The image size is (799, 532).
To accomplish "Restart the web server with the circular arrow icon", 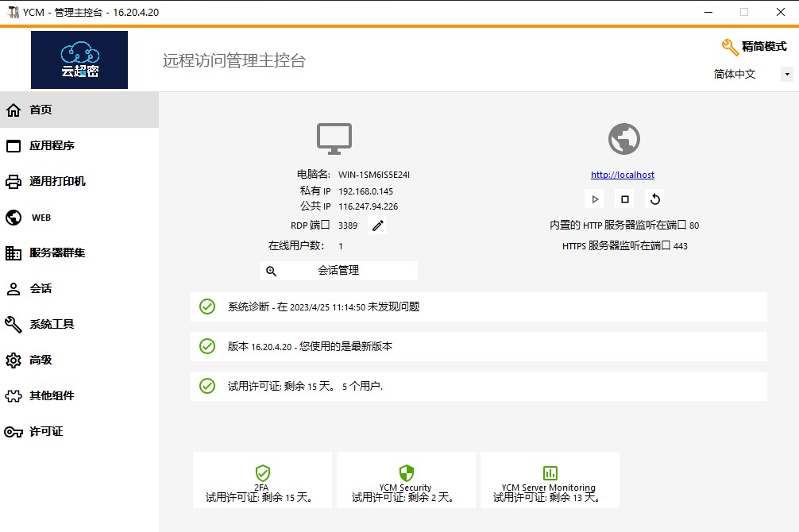I will pos(654,199).
